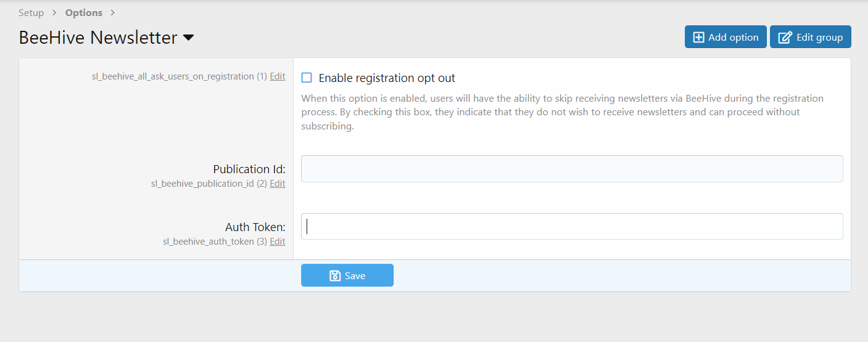
Task: Click the pencil icon on Edit group
Action: [x=785, y=38]
